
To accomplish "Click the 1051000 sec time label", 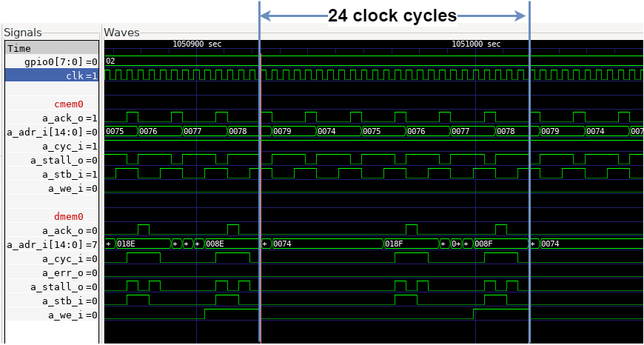I will pyautogui.click(x=476, y=44).
